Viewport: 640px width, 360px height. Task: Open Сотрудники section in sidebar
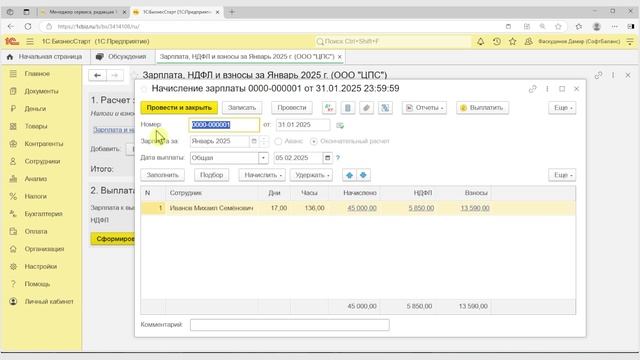coord(42,161)
